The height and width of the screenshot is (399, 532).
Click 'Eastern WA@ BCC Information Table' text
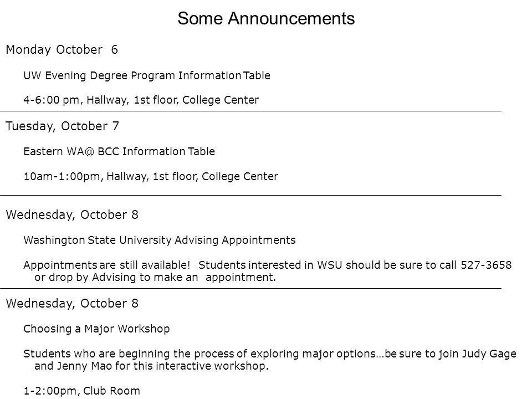click(119, 151)
